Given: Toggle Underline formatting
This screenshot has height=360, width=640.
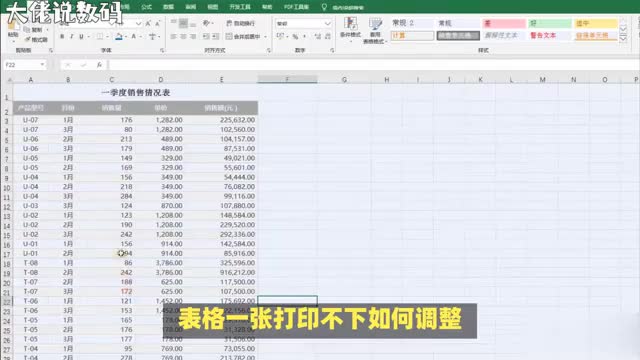Looking at the screenshot, I should pos(81,37).
